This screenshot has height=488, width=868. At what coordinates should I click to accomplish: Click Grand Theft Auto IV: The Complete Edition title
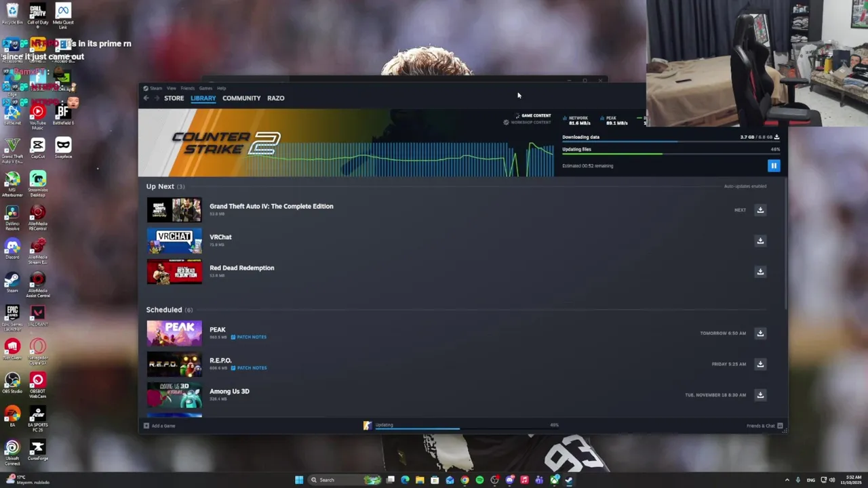coord(271,206)
